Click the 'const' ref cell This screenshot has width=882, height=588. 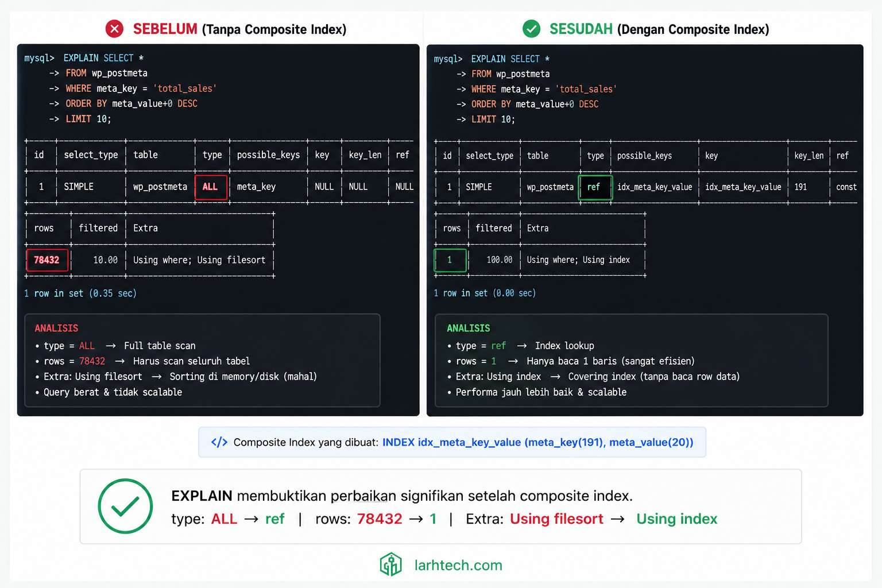pyautogui.click(x=846, y=187)
